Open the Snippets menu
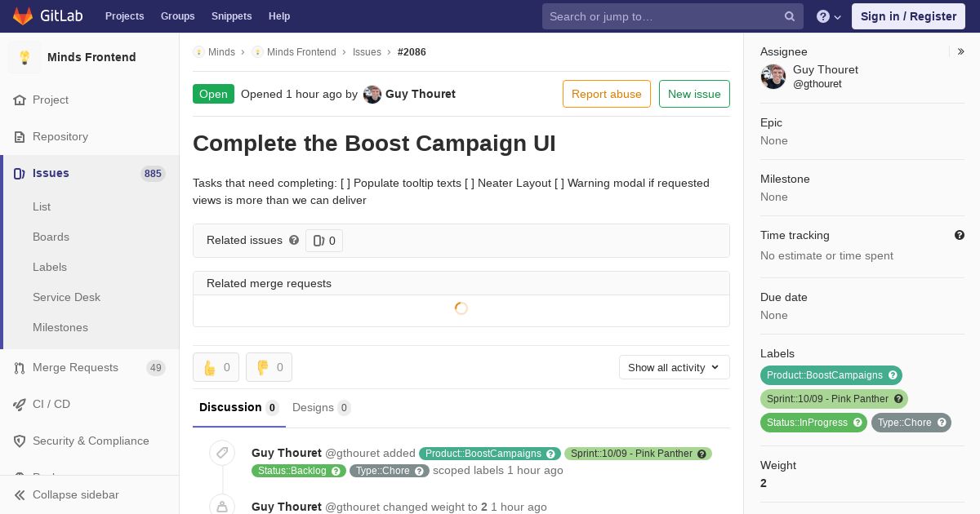The image size is (980, 514). click(231, 16)
